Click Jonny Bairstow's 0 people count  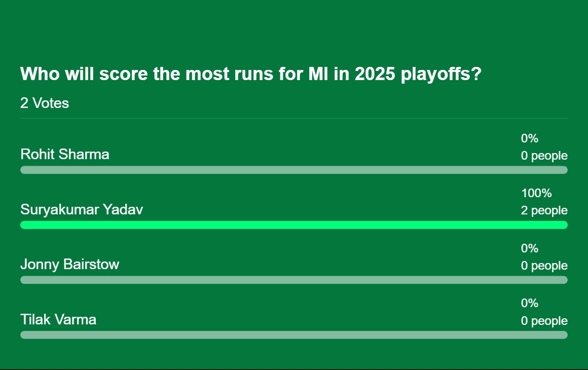click(544, 266)
